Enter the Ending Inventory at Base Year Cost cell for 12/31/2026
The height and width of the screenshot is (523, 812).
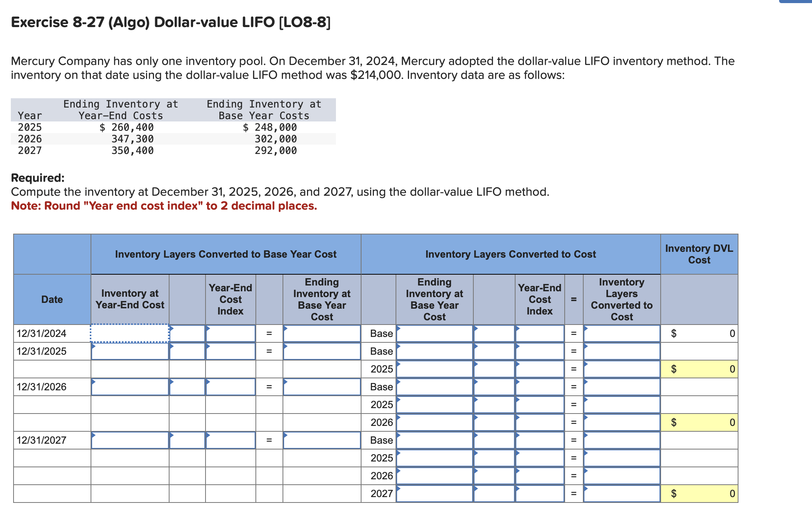[x=322, y=386]
